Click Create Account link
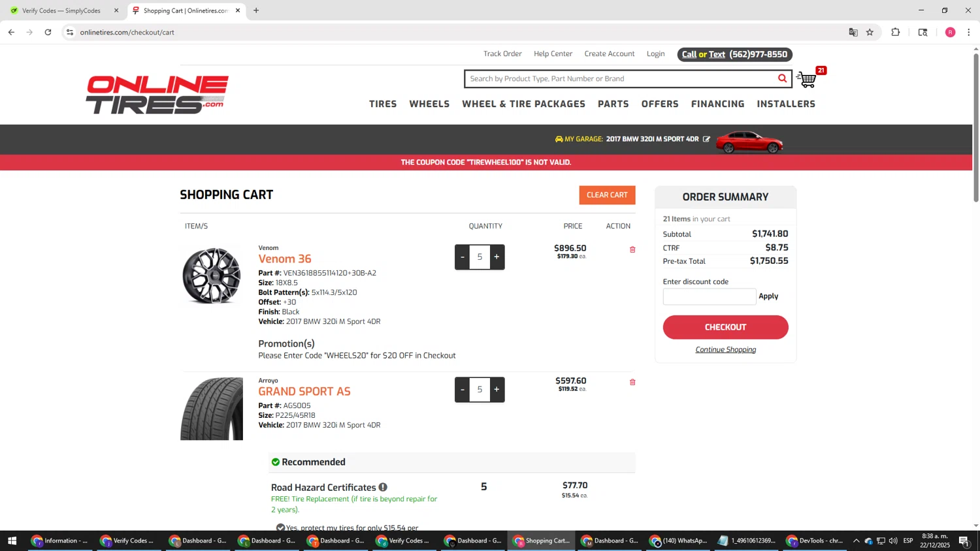This screenshot has width=980, height=551. pyautogui.click(x=610, y=54)
